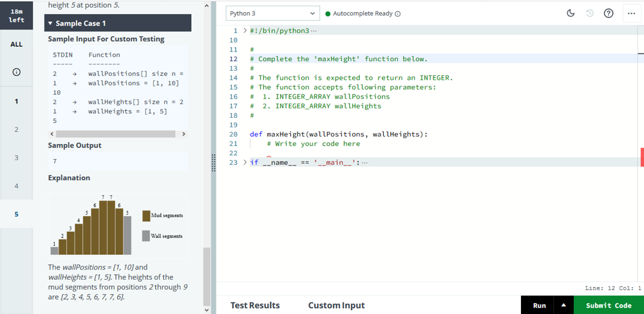Click the 'Line: 12 Col: 1' status

pyautogui.click(x=613, y=288)
